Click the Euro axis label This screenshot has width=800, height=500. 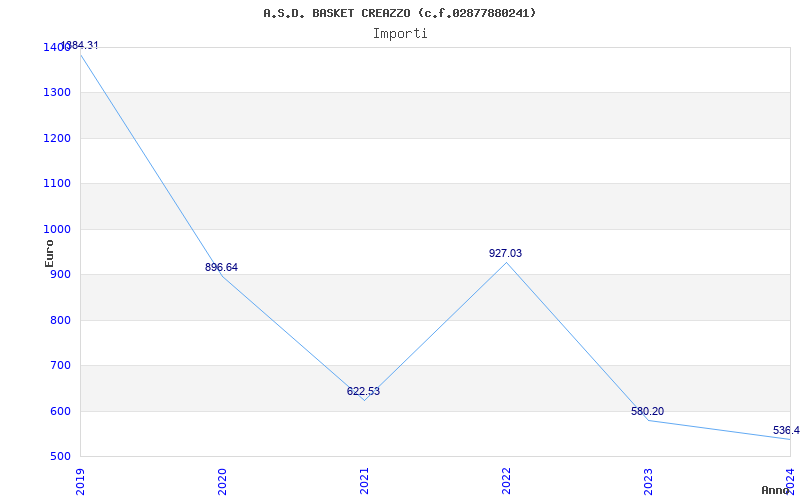(49, 253)
